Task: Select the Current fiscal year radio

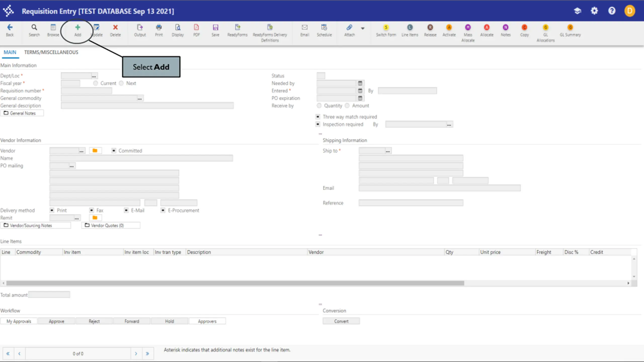Action: 95,83
